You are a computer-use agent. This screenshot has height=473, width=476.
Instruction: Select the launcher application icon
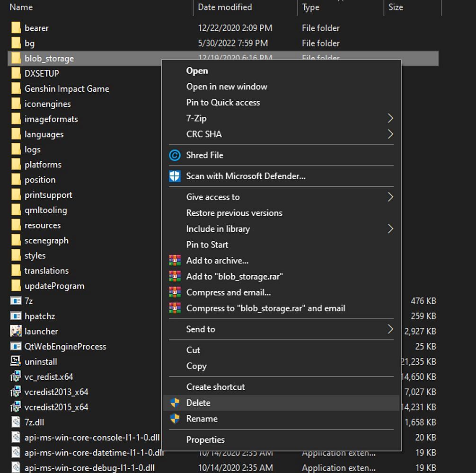(x=16, y=331)
